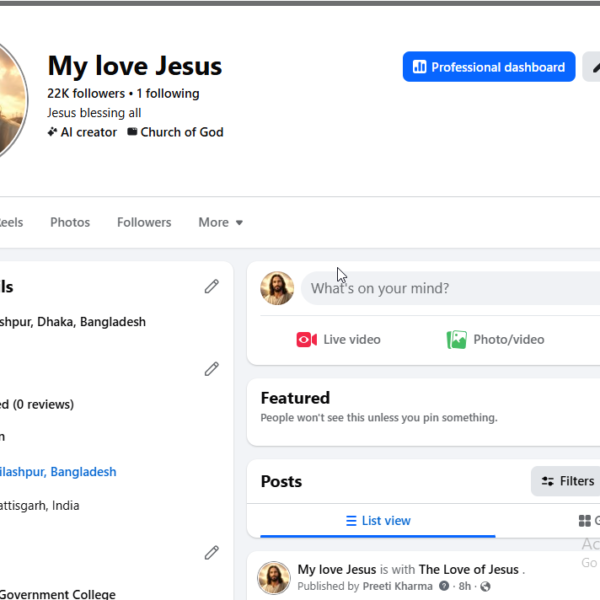Edit details with the top pencil icon
Viewport: 600px width, 600px height.
pyautogui.click(x=212, y=286)
